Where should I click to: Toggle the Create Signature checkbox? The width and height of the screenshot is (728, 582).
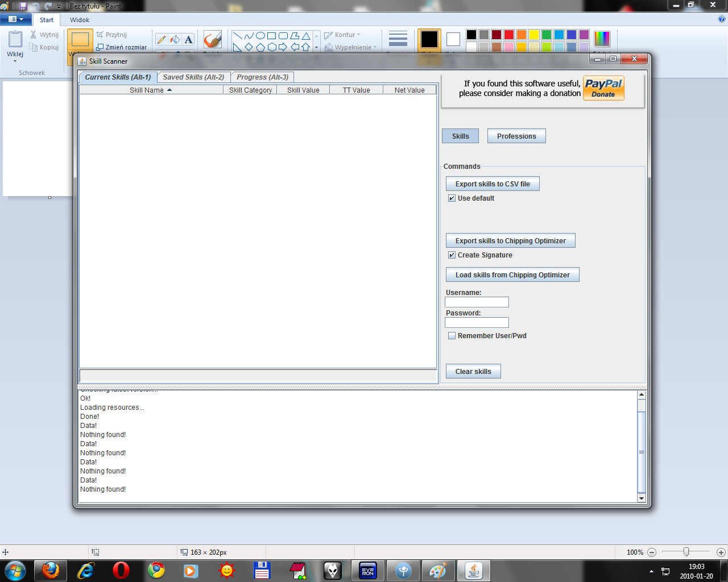click(452, 255)
